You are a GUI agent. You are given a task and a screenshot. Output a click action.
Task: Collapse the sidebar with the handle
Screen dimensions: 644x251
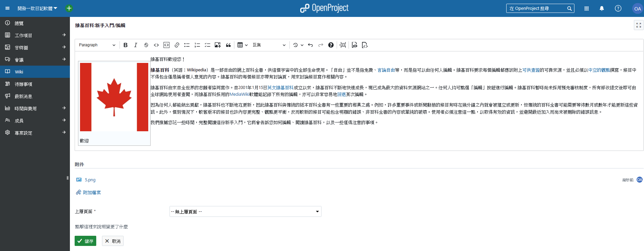click(x=68, y=178)
